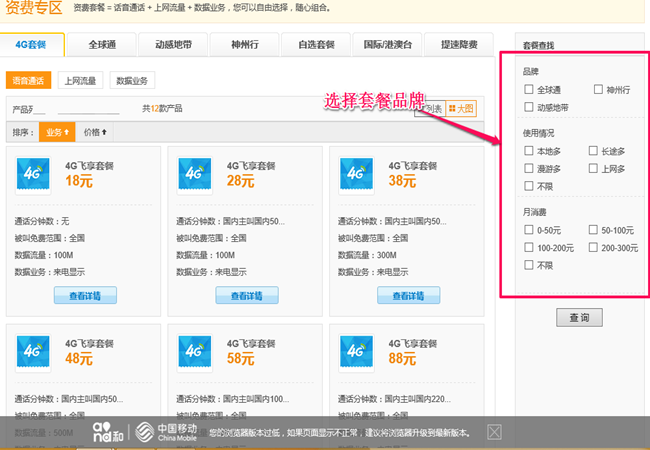Check the 全球通 brand checkbox
The width and height of the screenshot is (650, 450).
click(x=529, y=89)
